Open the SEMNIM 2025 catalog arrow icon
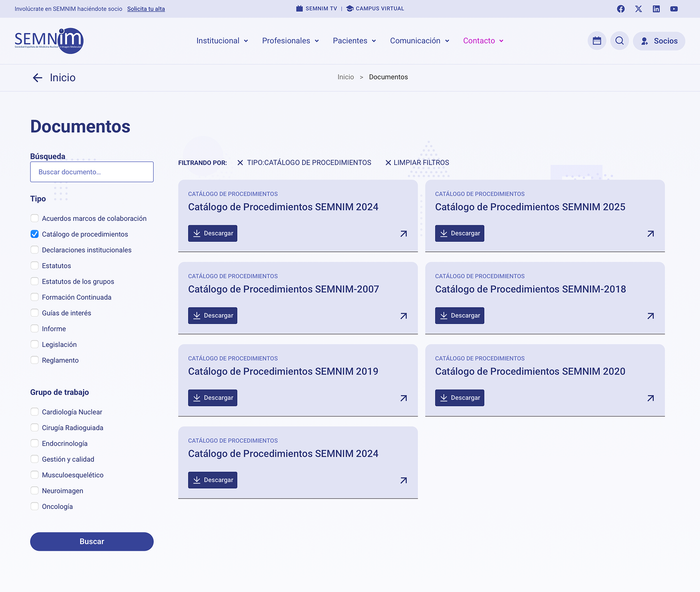 [x=650, y=234]
